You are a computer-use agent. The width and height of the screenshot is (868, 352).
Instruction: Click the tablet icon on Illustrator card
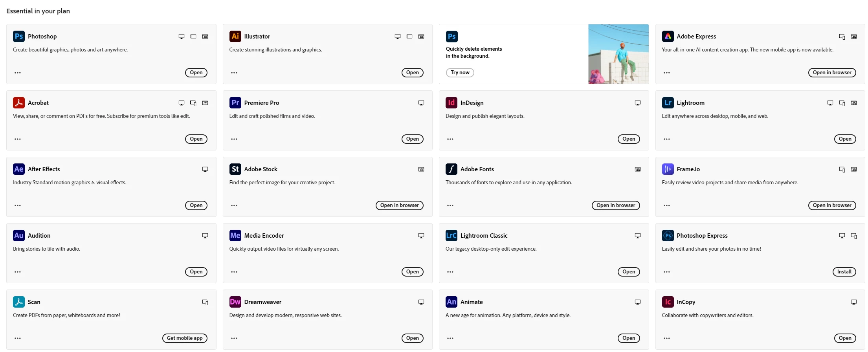point(409,37)
